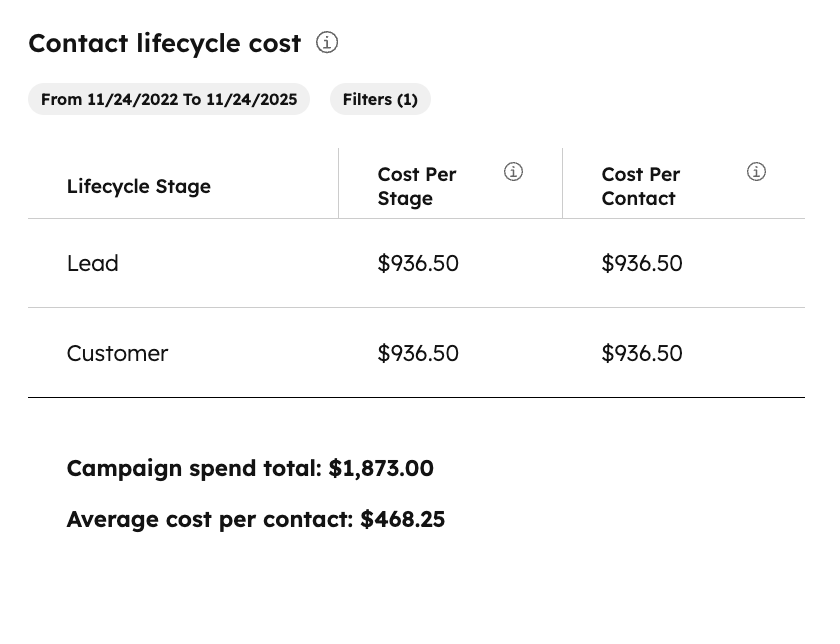The image size is (840, 644).
Task: Select the Customer row label
Action: 117,353
